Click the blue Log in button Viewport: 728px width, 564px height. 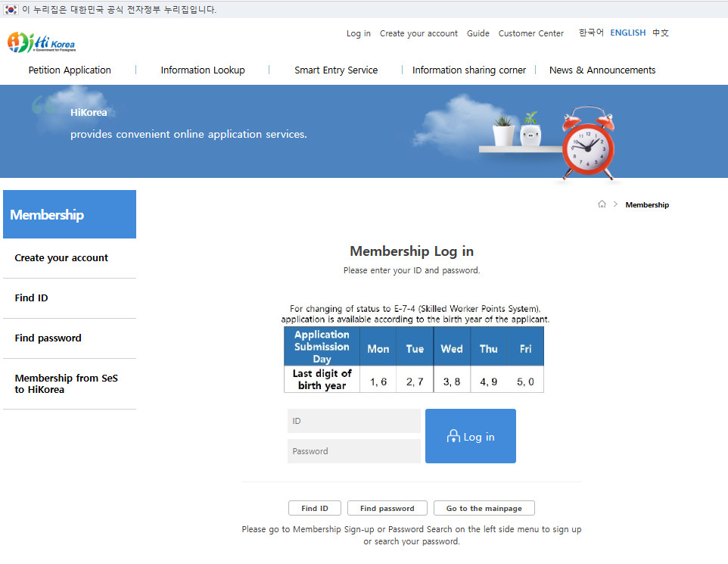(x=470, y=436)
